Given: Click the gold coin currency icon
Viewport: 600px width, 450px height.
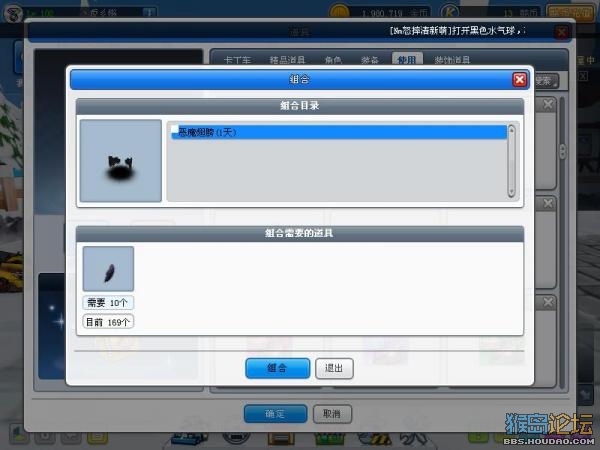Looking at the screenshot, I should (339, 12).
